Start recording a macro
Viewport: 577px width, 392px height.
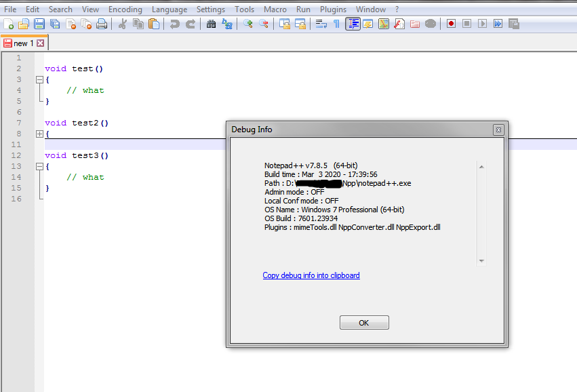coord(451,24)
